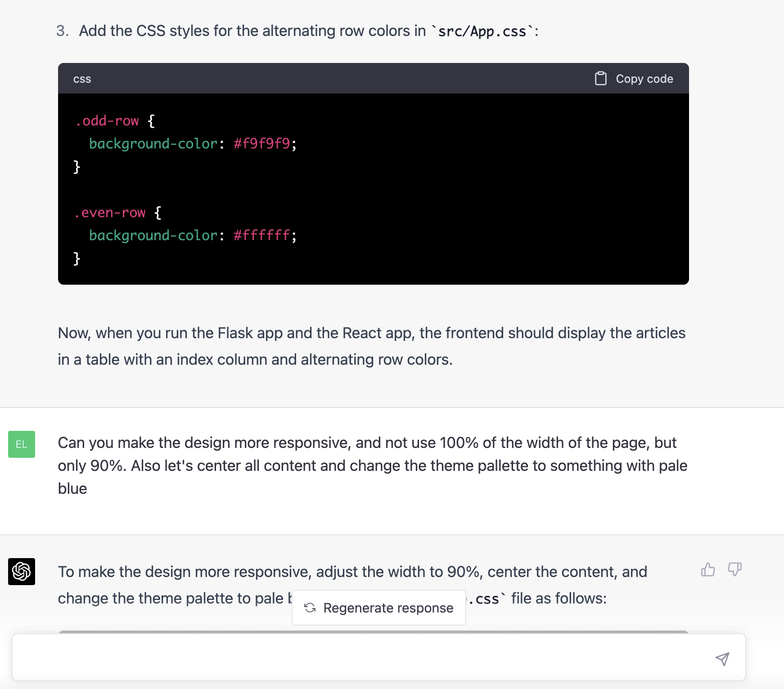Viewport: 784px width, 689px height.
Task: Click the refresh icon on Regenerate response
Action: point(311,608)
